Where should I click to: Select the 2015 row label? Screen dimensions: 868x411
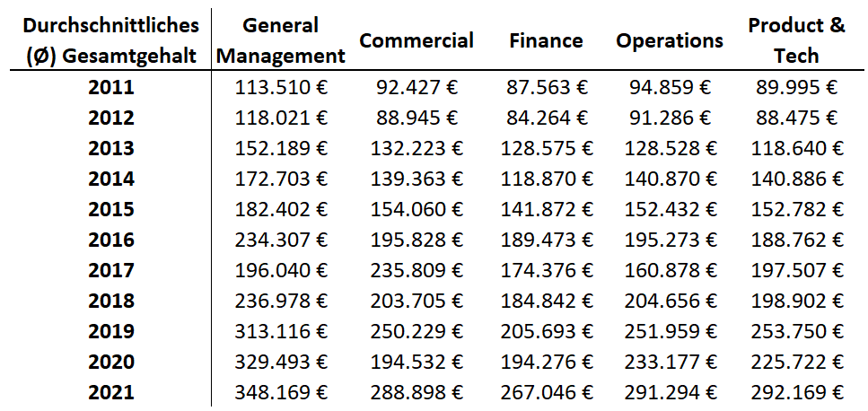point(110,210)
